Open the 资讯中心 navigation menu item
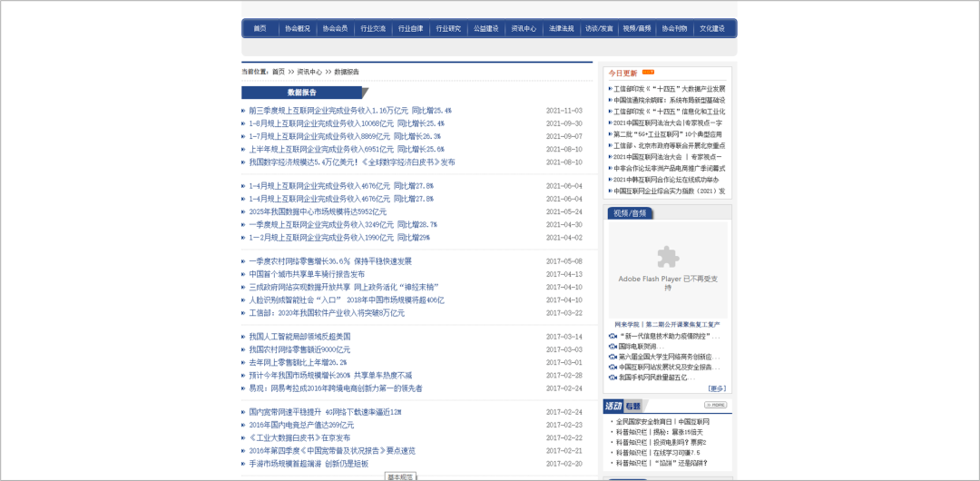 pos(524,29)
